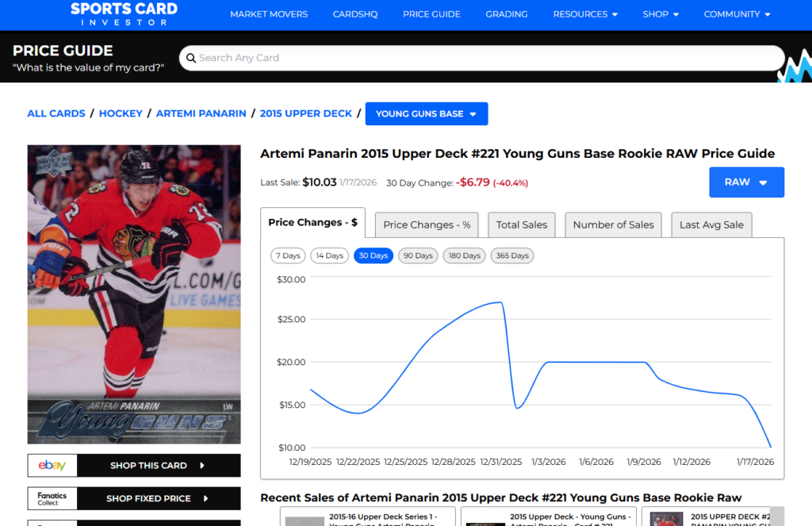Open the Young Guns Base dropdown

[x=426, y=113]
